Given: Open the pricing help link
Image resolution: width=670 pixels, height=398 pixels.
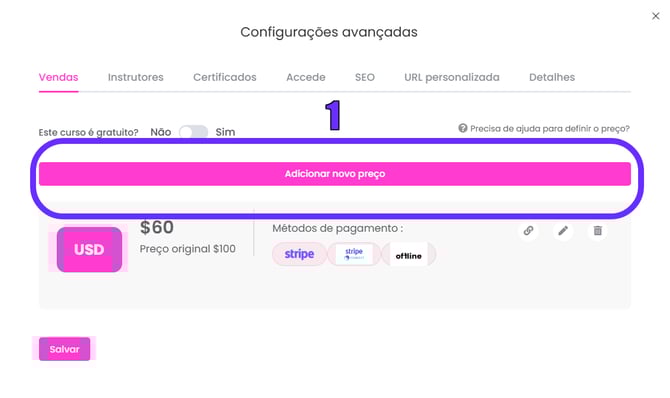Looking at the screenshot, I should (550, 128).
